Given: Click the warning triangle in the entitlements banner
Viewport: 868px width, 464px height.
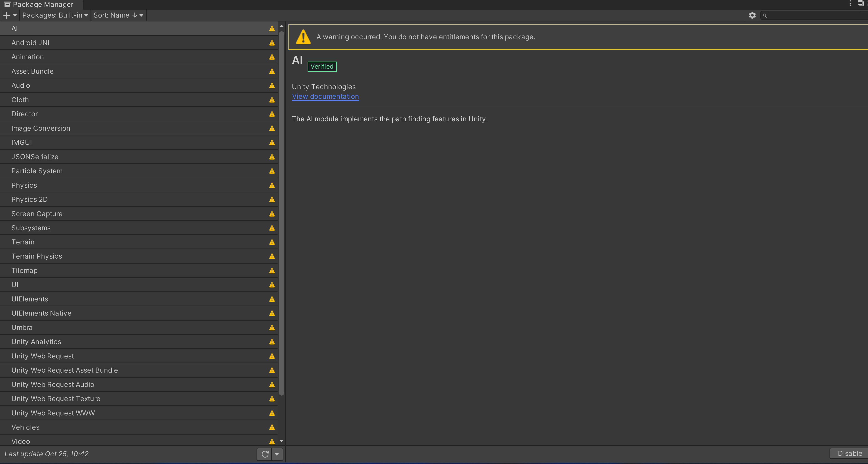Looking at the screenshot, I should [x=303, y=37].
